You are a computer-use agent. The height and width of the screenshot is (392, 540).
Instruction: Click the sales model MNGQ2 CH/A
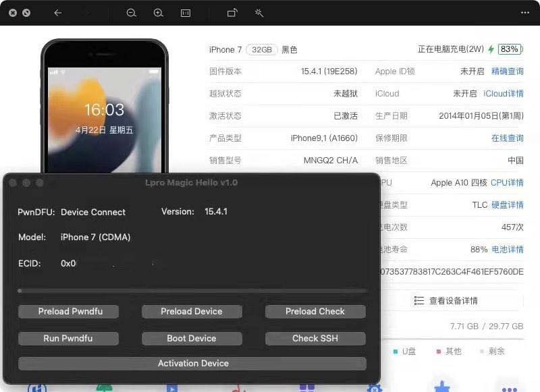click(331, 161)
